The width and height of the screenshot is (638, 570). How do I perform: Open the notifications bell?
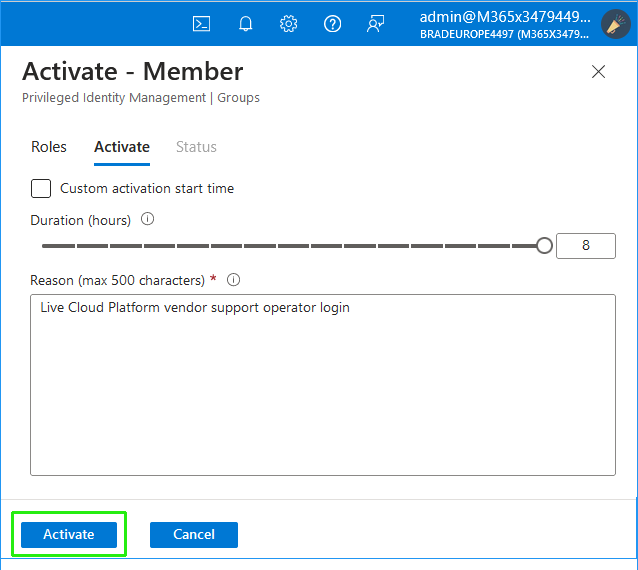(245, 24)
